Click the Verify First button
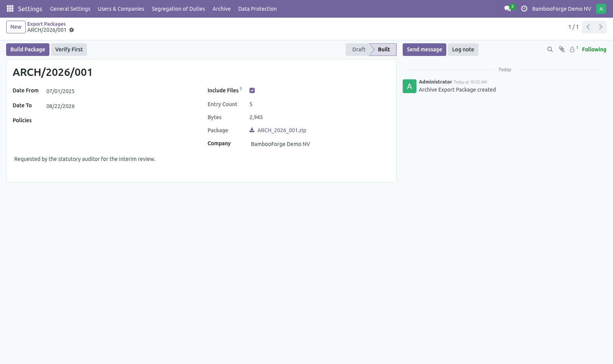The width and height of the screenshot is (613, 364). pyautogui.click(x=69, y=49)
